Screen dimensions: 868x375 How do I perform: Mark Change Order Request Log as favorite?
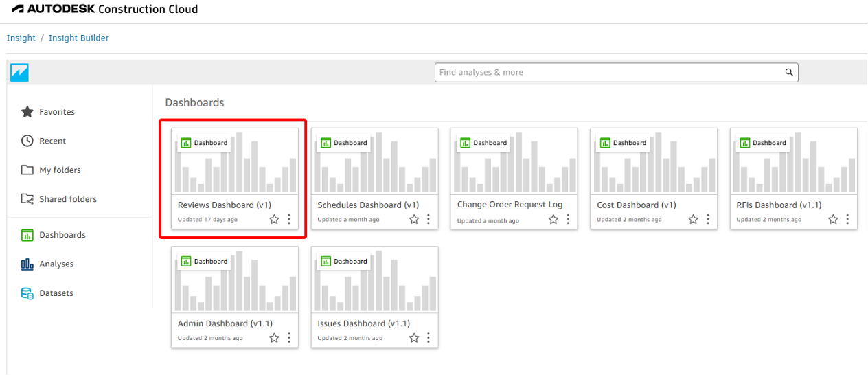[x=553, y=219]
